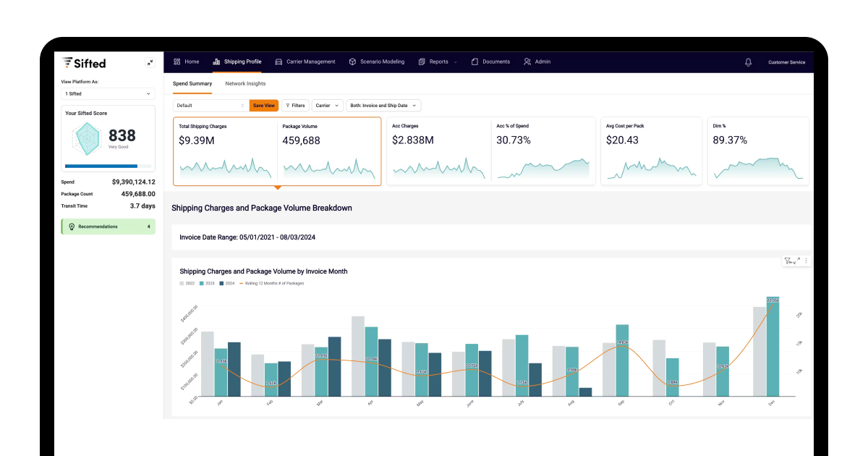Open the Filters button
Image resolution: width=868 pixels, height=456 pixels.
(295, 106)
